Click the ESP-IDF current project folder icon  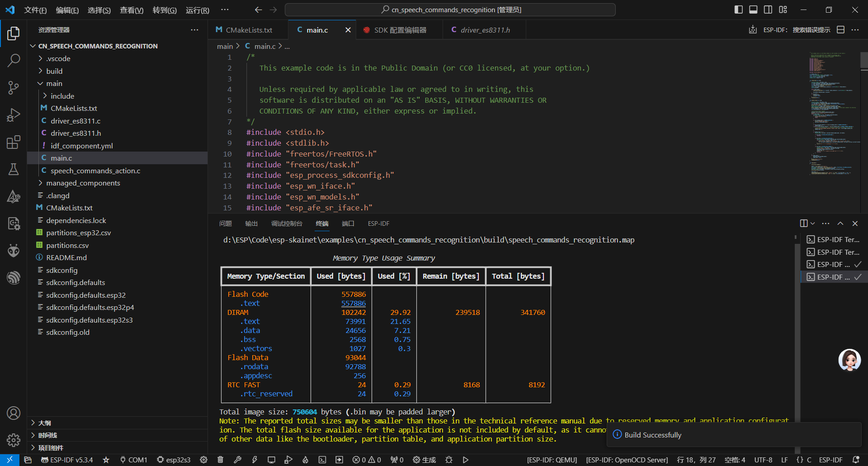click(x=28, y=460)
